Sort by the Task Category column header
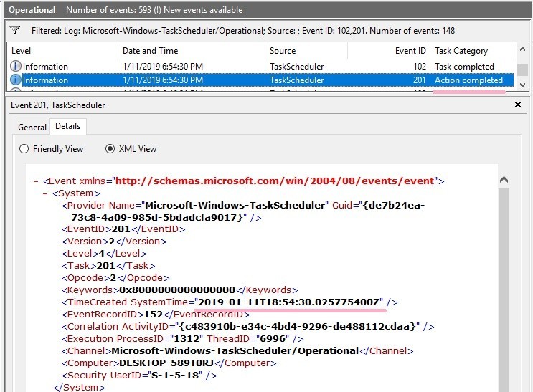 473,51
